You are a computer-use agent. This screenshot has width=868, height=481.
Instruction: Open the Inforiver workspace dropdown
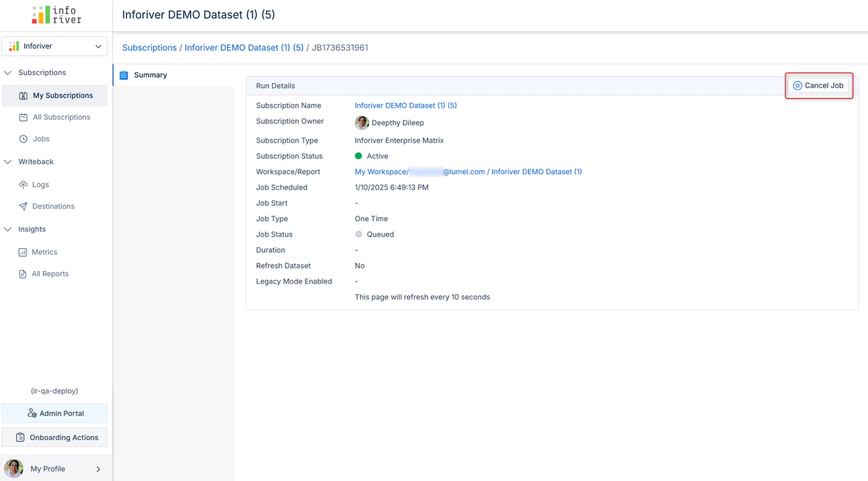pyautogui.click(x=55, y=46)
